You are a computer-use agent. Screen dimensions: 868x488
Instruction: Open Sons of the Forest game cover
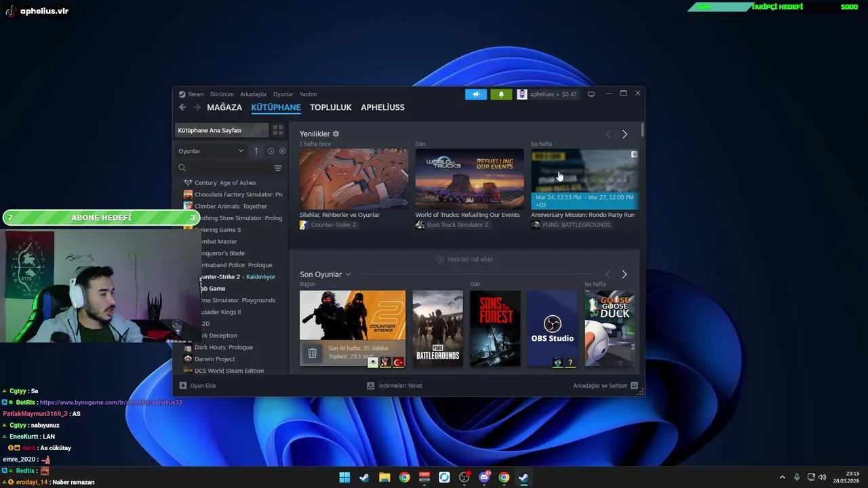pyautogui.click(x=495, y=329)
